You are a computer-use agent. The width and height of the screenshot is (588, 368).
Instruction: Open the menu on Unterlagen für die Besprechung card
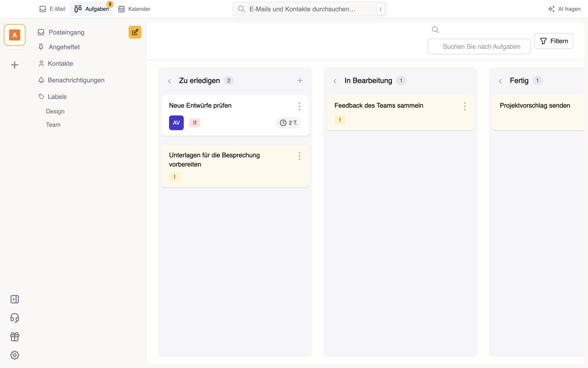click(300, 156)
